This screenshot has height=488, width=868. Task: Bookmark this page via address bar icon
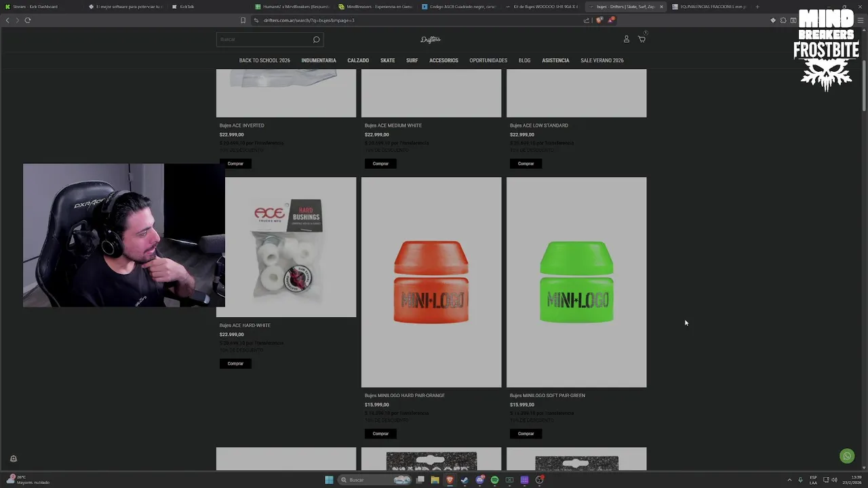click(x=243, y=20)
